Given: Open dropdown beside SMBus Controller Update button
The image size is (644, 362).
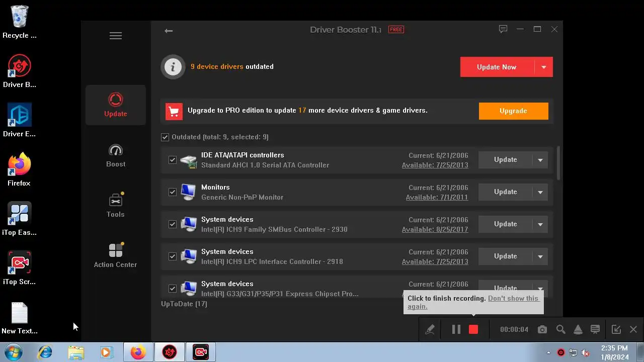Looking at the screenshot, I should click(x=540, y=224).
